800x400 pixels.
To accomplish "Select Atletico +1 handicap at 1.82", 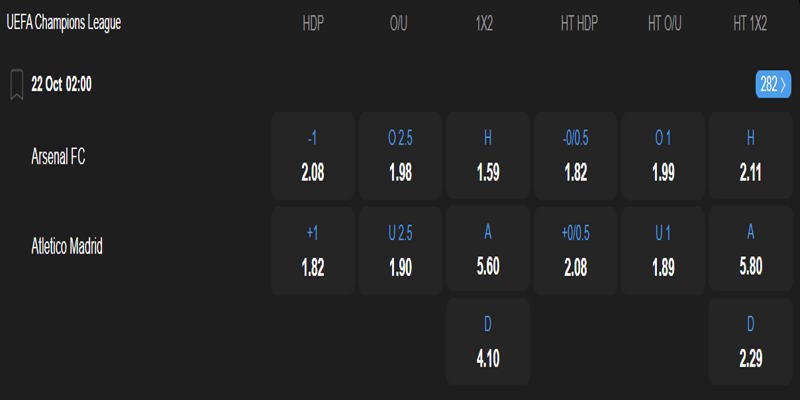I will [313, 252].
